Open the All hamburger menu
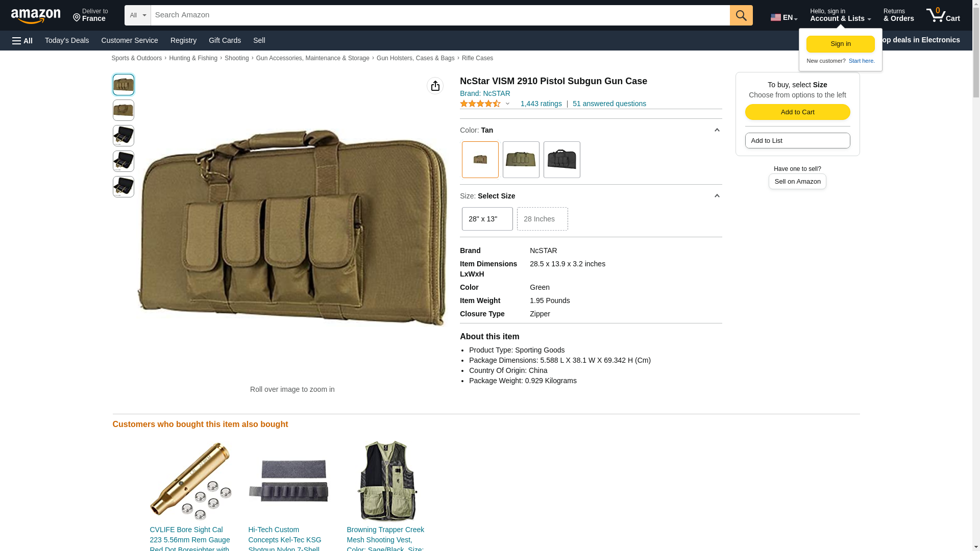 [x=22, y=41]
